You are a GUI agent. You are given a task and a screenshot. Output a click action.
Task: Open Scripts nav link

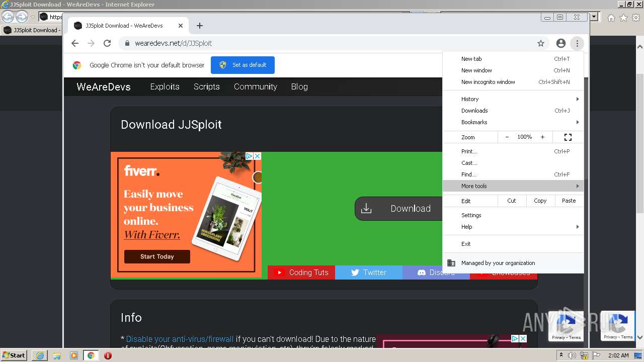pyautogui.click(x=207, y=86)
